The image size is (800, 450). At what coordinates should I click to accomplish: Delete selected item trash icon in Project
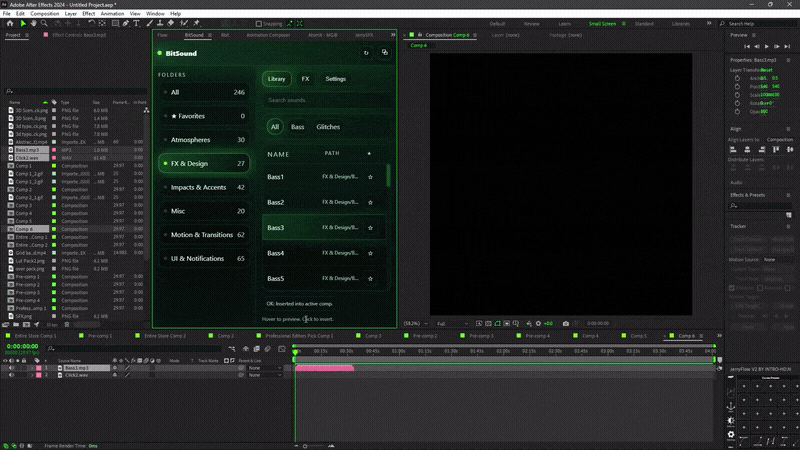point(67,324)
